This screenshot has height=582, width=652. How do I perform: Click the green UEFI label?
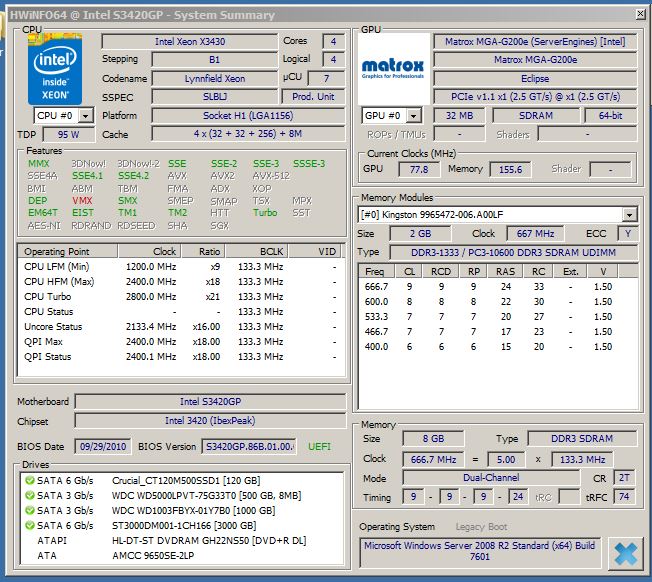pos(319,446)
